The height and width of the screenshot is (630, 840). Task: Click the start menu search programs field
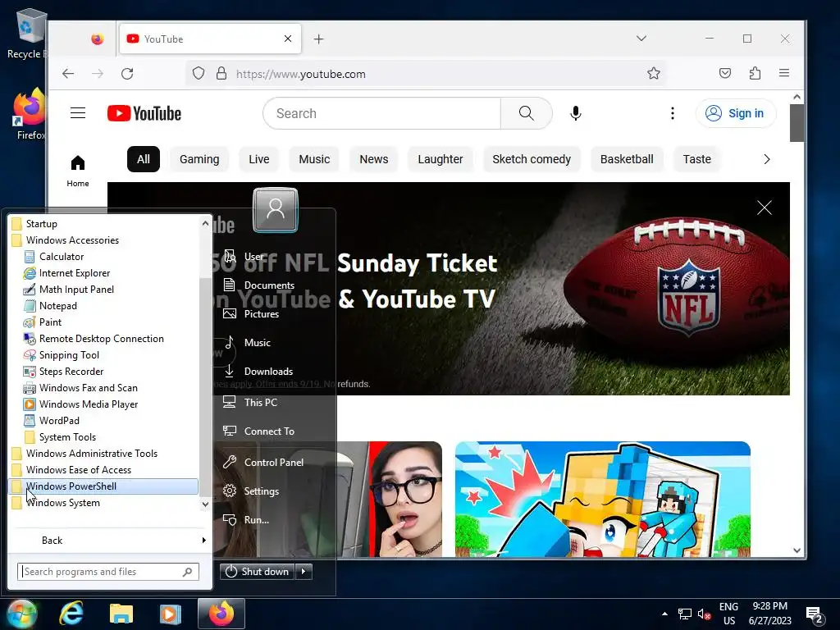coord(108,572)
